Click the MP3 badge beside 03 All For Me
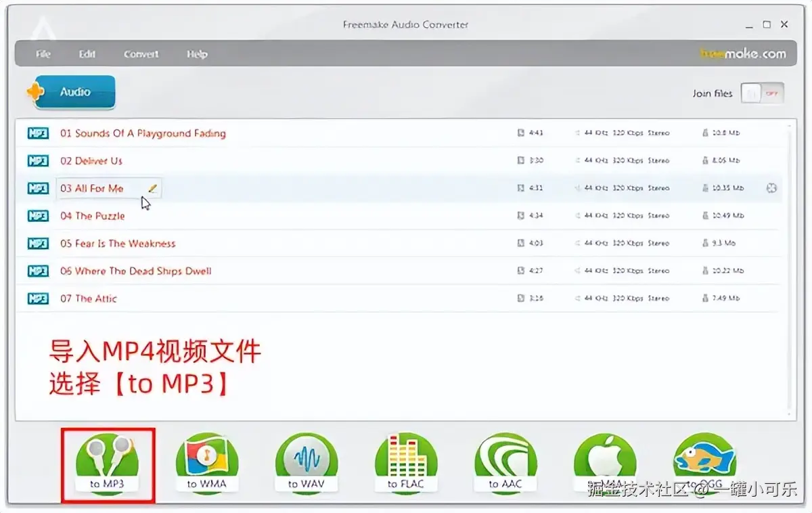The image size is (812, 513). click(38, 188)
